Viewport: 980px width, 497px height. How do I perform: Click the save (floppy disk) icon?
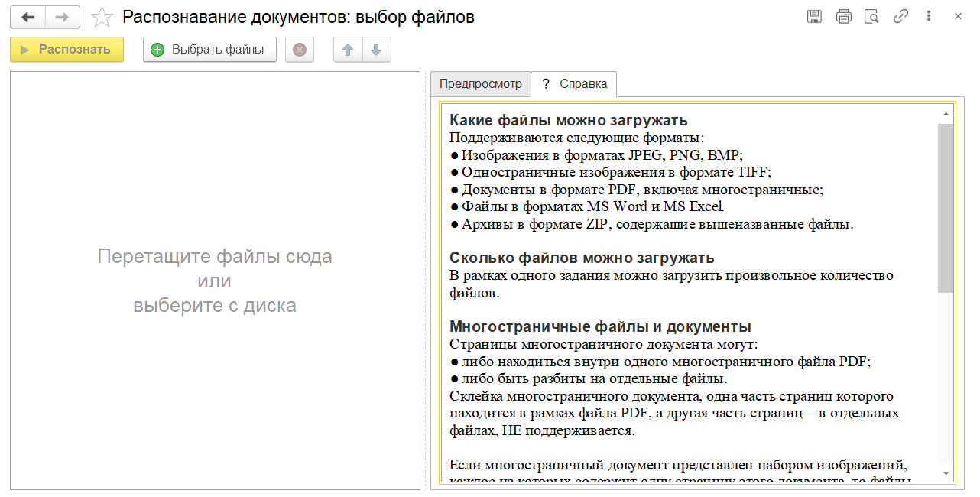pos(815,17)
